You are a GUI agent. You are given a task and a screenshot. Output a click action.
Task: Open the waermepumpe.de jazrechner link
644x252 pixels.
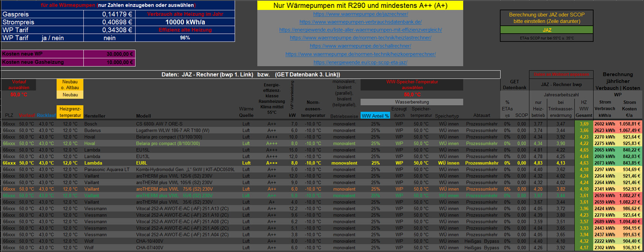point(360,14)
